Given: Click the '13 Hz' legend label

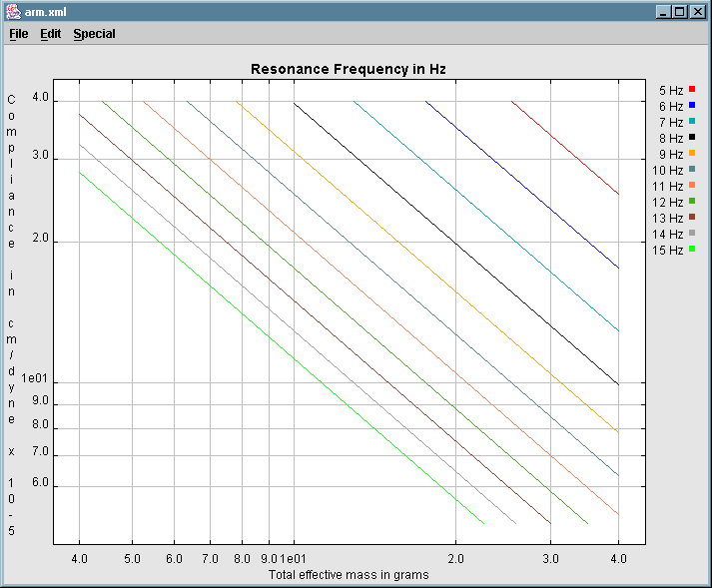Looking at the screenshot, I should [668, 218].
